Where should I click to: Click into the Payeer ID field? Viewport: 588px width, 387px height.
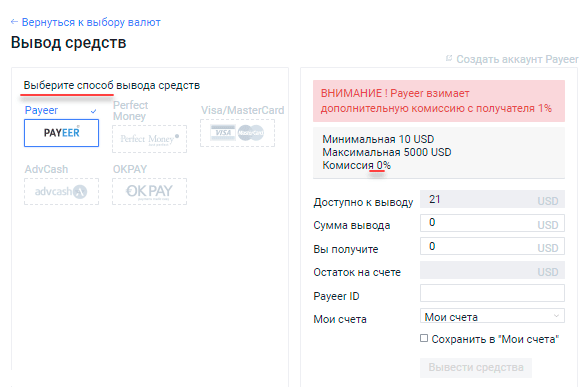[492, 293]
